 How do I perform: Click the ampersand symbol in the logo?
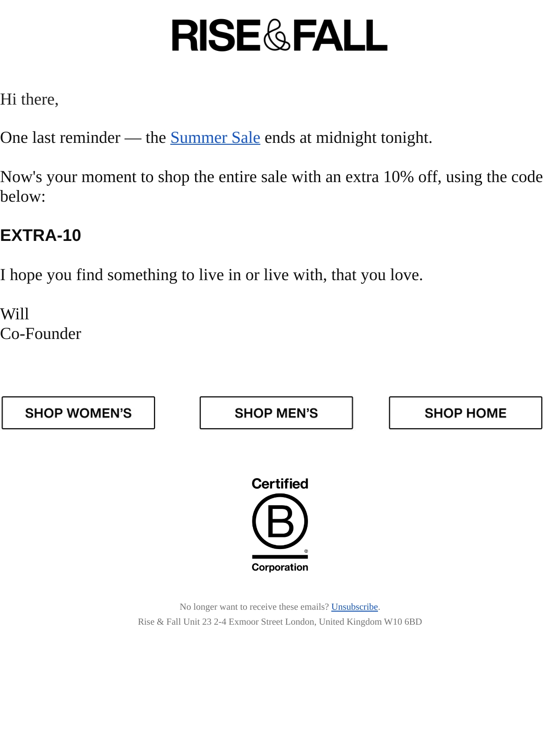(x=277, y=35)
